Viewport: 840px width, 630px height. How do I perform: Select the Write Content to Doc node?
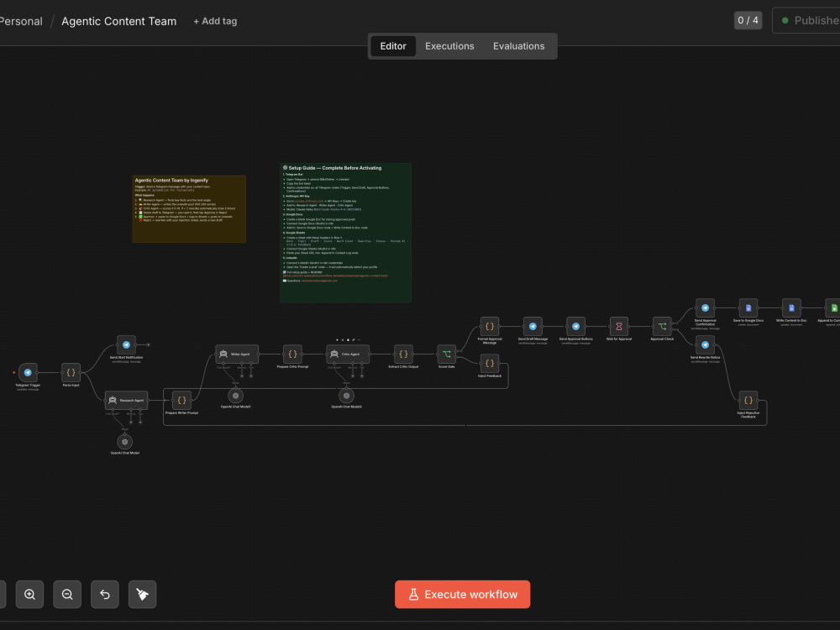coord(791,308)
